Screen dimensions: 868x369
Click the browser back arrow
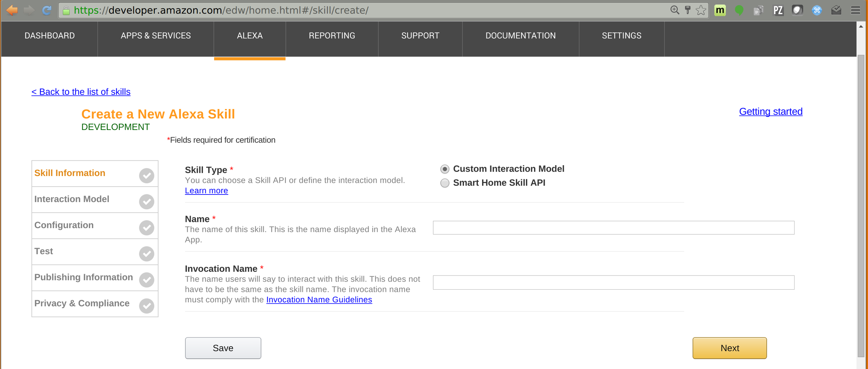click(12, 10)
